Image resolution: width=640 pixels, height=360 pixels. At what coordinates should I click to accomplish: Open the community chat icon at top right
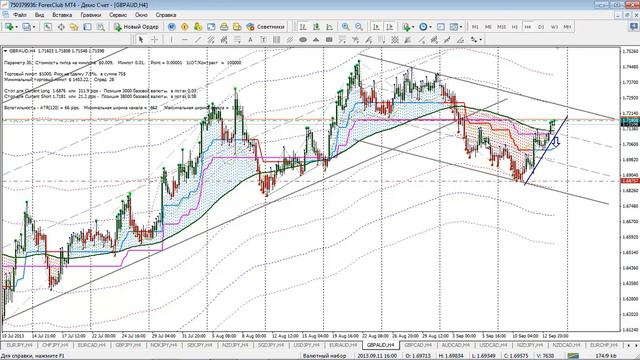pos(633,27)
